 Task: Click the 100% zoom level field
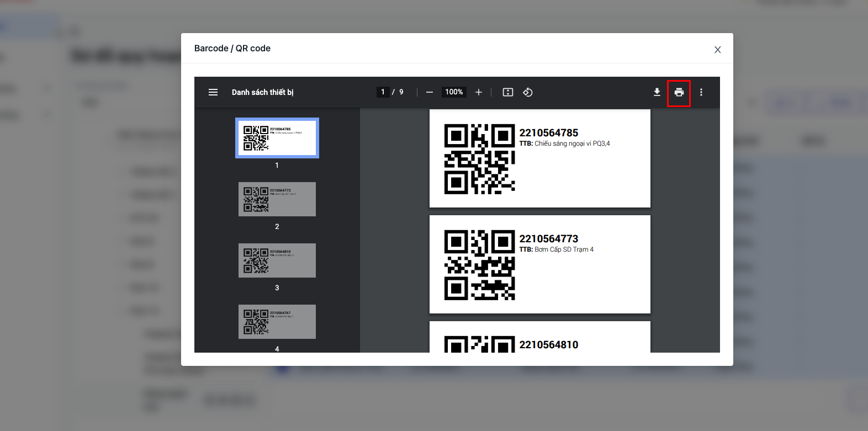pos(454,92)
